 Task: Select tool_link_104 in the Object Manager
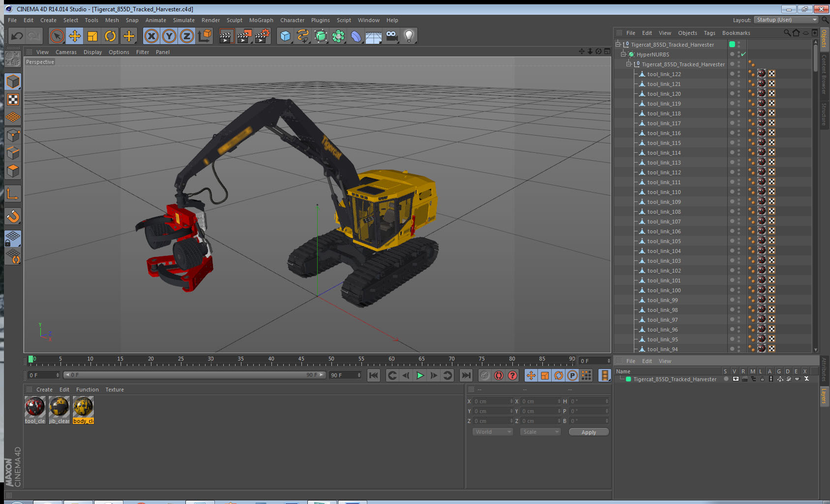pos(664,251)
